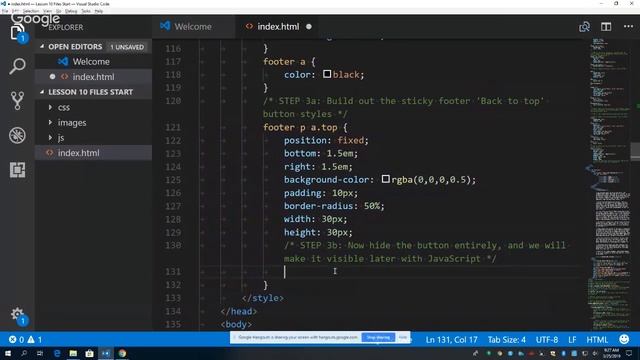Click the taskbar clock

(x=611, y=353)
